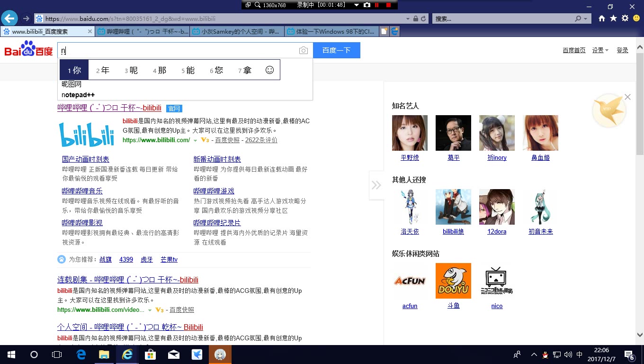The height and width of the screenshot is (364, 644).
Task: Open Action Center notifications icon
Action: pyautogui.click(x=629, y=355)
